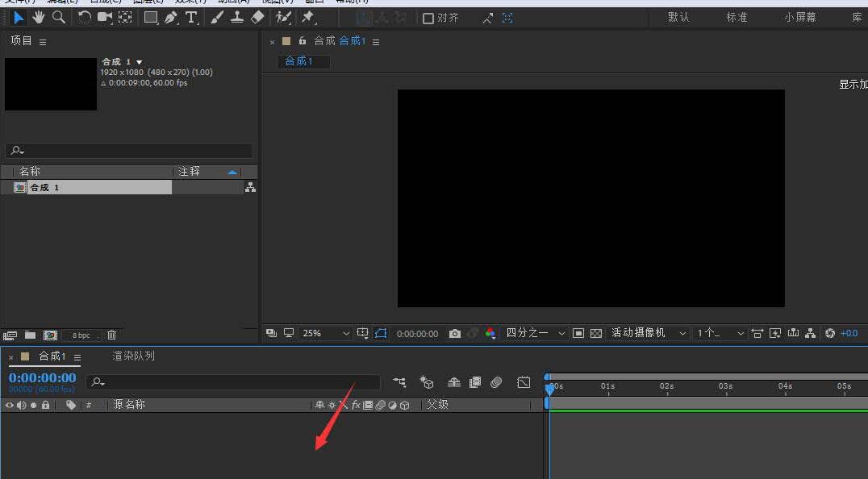Open the grid and guide options dropdown
Viewport: 868px width, 479px height.
[362, 333]
